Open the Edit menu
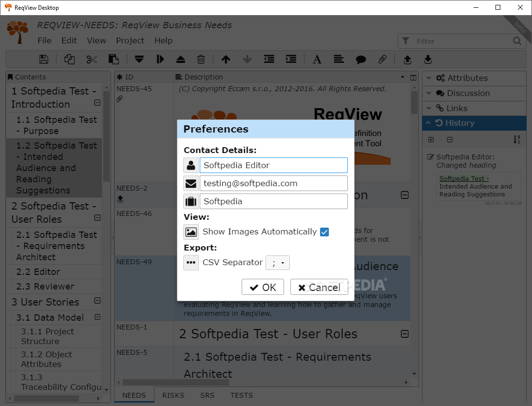Image resolution: width=532 pixels, height=406 pixels. pyautogui.click(x=69, y=41)
